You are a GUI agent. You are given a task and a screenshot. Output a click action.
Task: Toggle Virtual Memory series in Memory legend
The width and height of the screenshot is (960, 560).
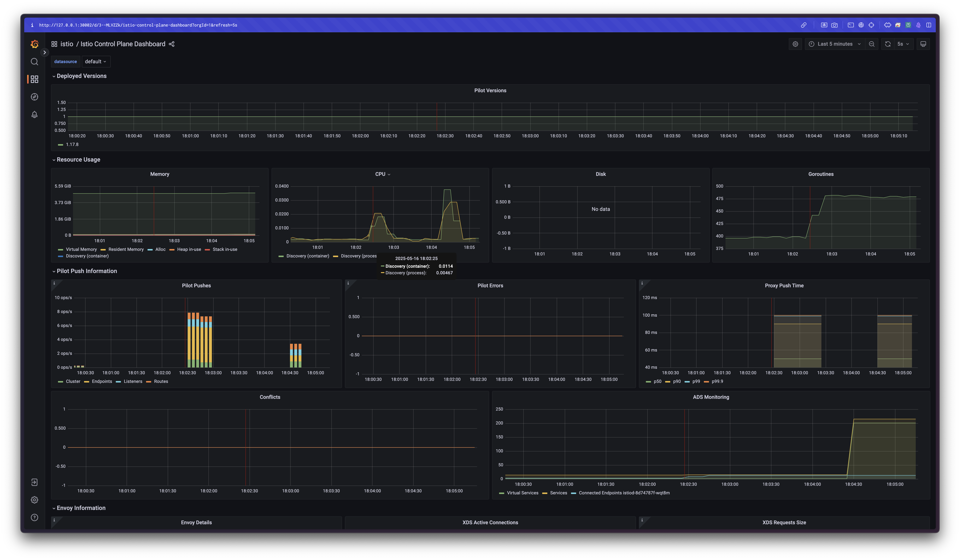click(x=81, y=249)
